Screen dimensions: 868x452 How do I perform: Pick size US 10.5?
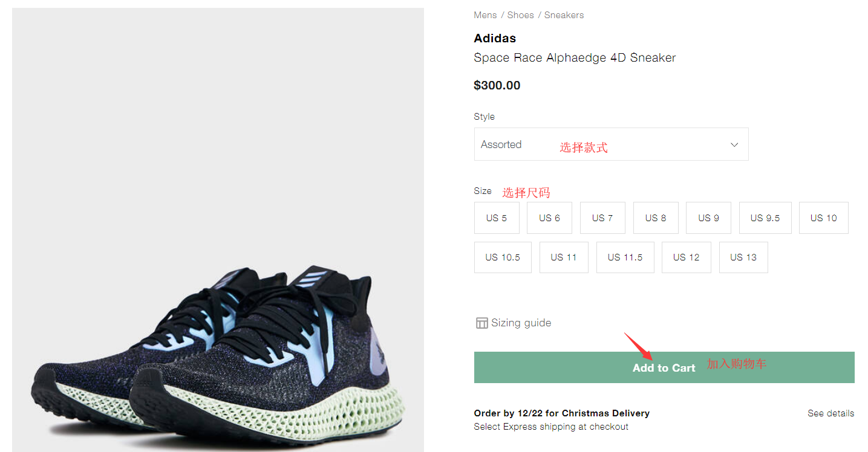(503, 257)
